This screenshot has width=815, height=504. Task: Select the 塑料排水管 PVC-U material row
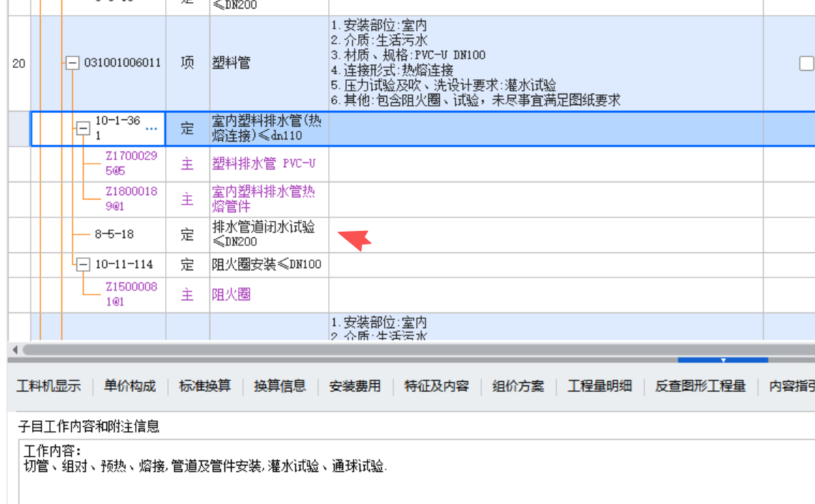[x=266, y=164]
